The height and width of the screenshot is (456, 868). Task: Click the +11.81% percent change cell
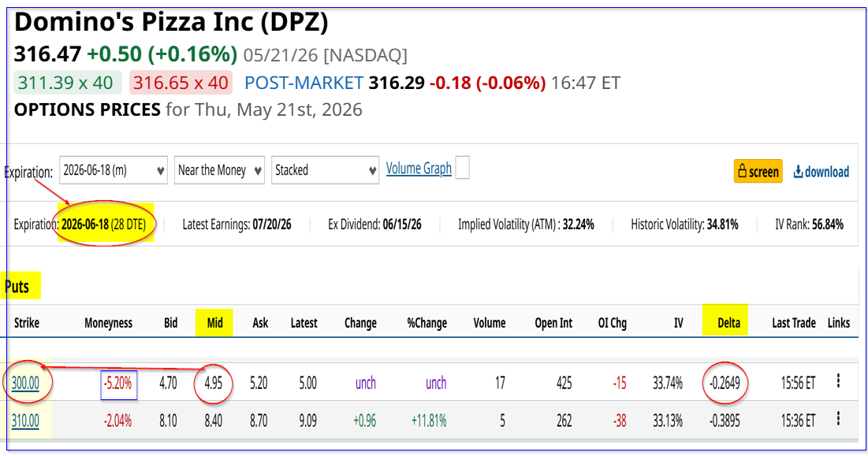428,421
